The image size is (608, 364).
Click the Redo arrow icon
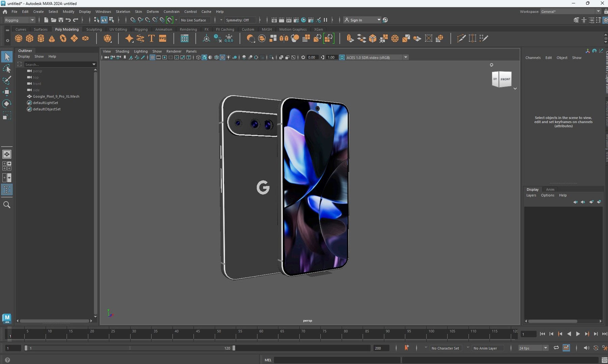coord(76,20)
